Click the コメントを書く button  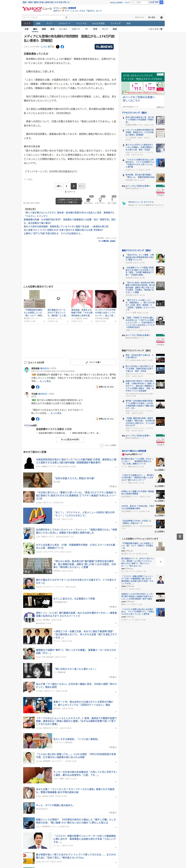[93, 362]
